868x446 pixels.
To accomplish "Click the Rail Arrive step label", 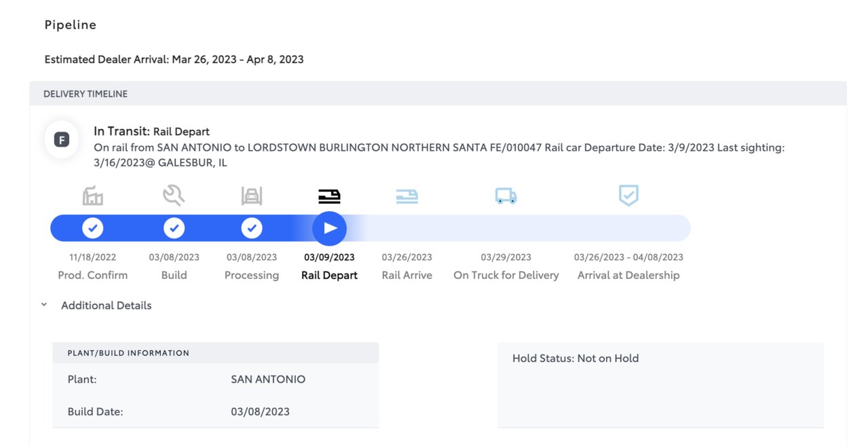I will tap(407, 275).
